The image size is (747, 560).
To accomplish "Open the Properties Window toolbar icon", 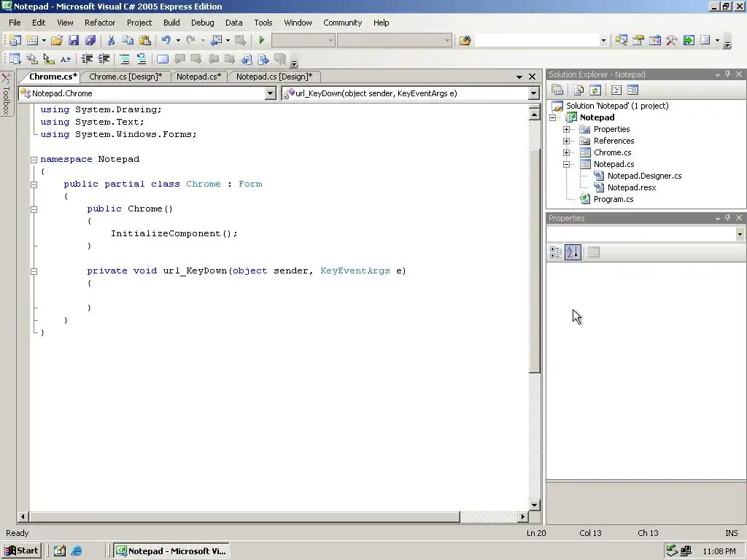I will pos(638,41).
